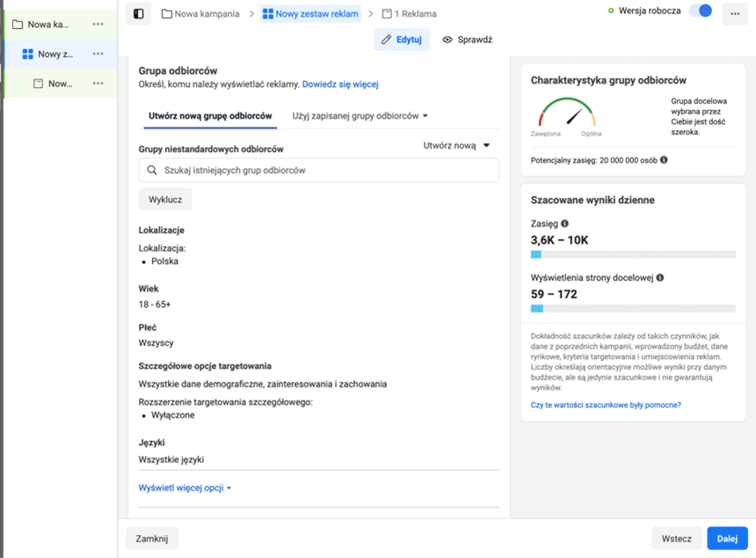Switch to Sprawdź mode
Screen dimensions: 756x558
pyautogui.click(x=468, y=40)
